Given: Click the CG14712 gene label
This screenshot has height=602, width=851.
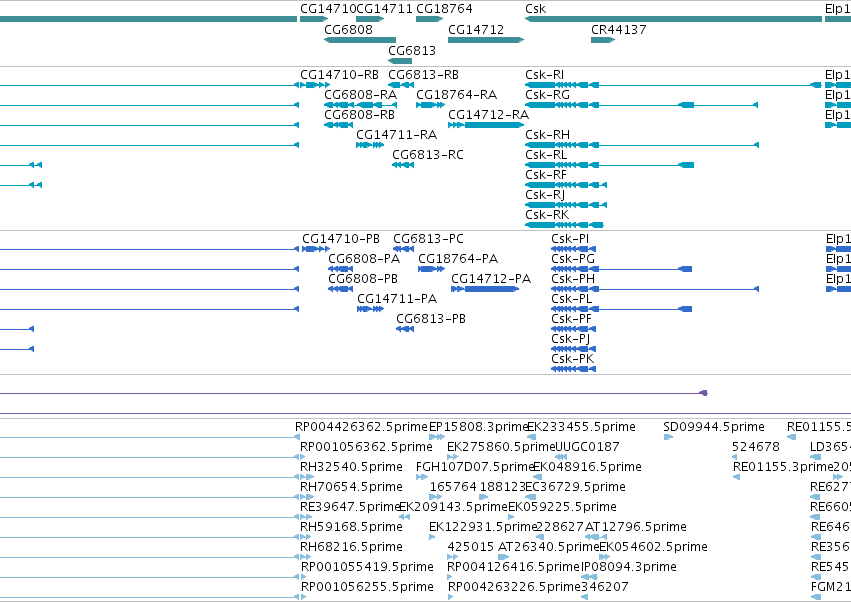Looking at the screenshot, I should pos(476,29).
